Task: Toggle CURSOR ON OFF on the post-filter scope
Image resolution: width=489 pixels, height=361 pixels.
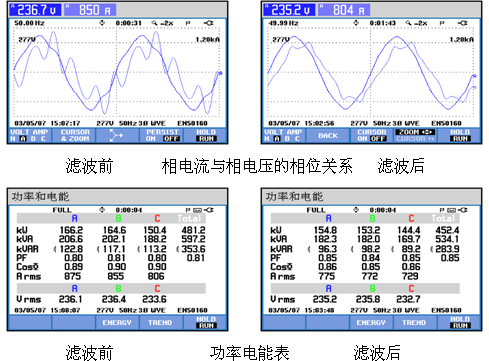Action: point(371,136)
